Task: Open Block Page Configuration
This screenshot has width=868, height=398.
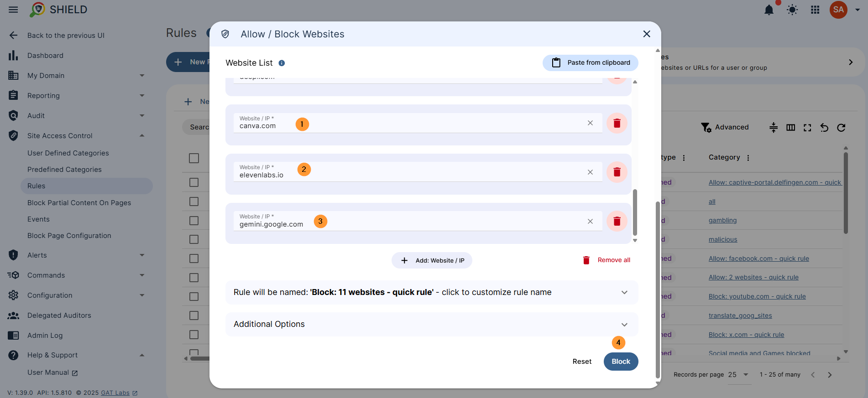Action: tap(69, 236)
